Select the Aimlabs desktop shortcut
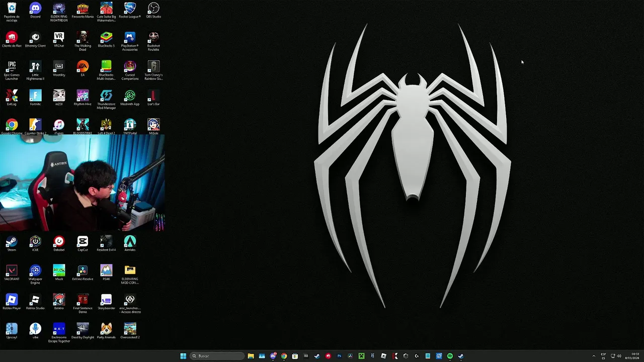This screenshot has width=644, height=362. point(130,244)
